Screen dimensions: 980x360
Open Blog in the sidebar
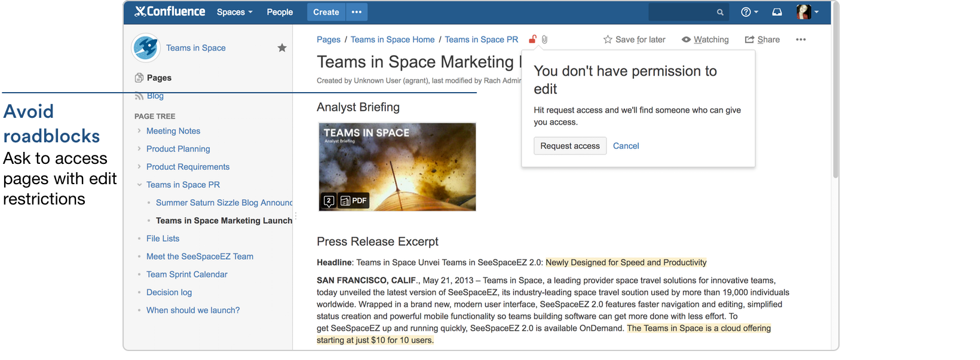pos(155,96)
